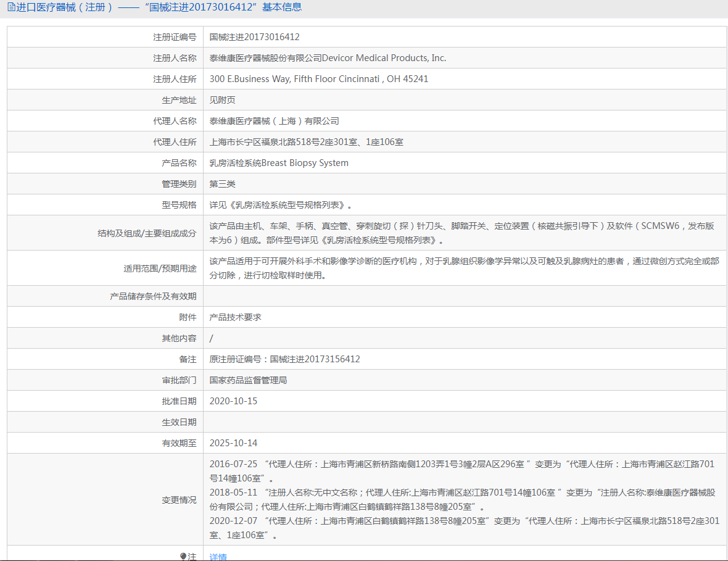Click the 国家药品监督管理局 value
This screenshot has width=728, height=561.
248,380
